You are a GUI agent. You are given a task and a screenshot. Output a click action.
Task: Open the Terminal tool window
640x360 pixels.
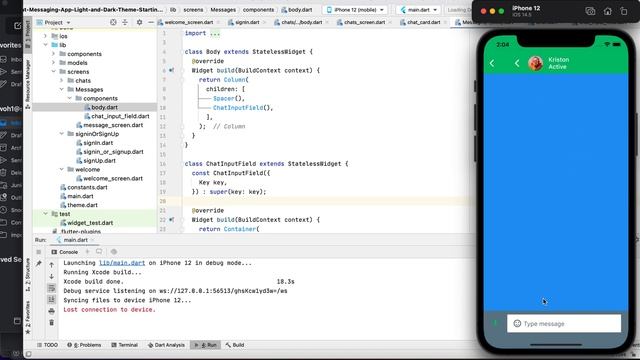coord(124,345)
